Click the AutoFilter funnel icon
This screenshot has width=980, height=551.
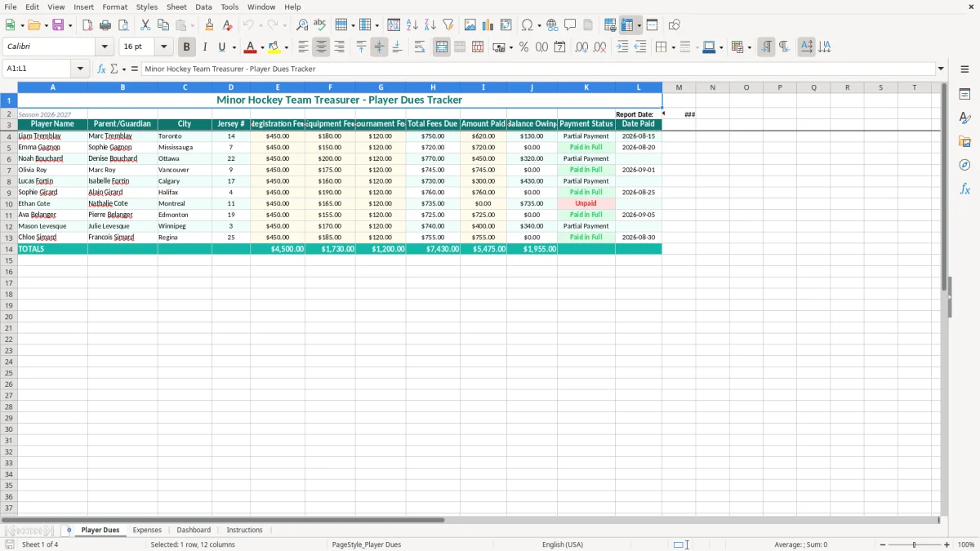448,25
